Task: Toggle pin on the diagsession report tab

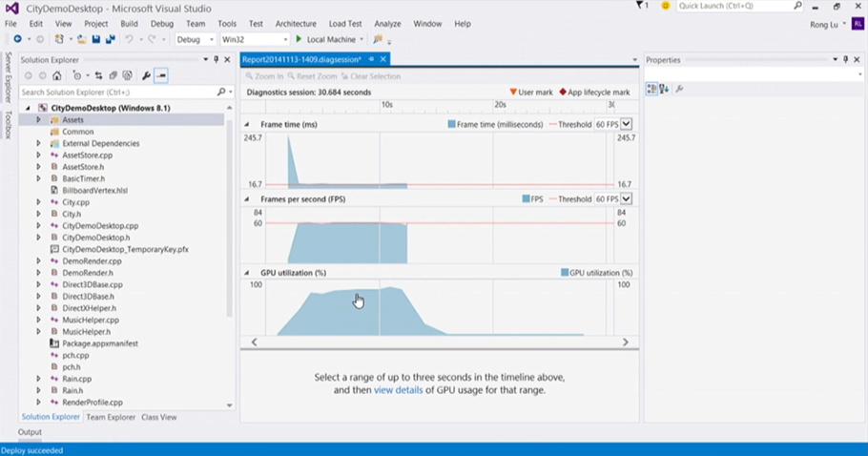Action: (371, 59)
